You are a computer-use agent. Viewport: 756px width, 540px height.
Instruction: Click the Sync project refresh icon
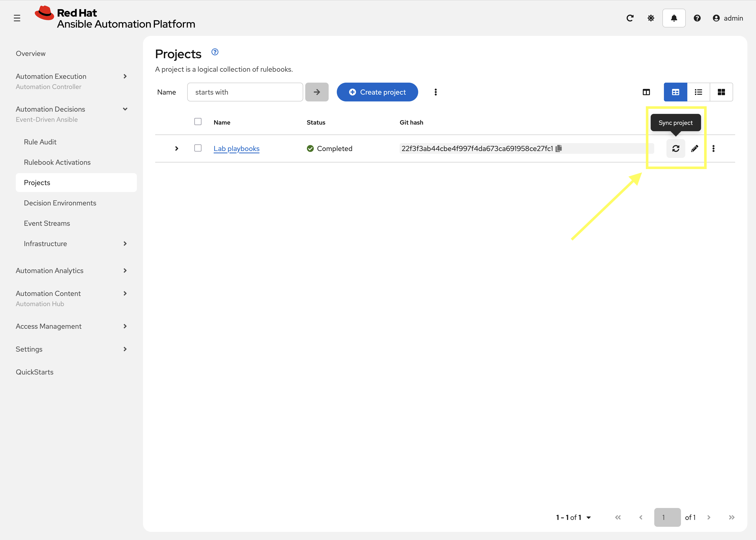point(676,148)
